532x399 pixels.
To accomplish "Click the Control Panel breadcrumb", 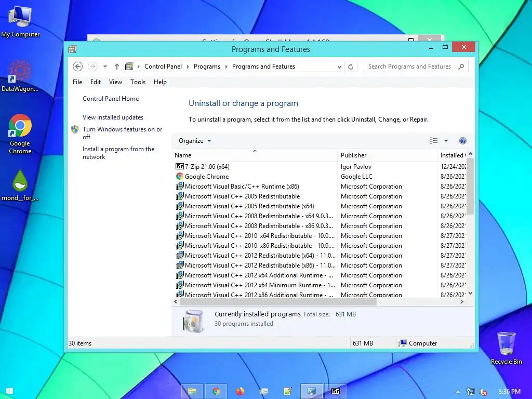I will [x=163, y=66].
